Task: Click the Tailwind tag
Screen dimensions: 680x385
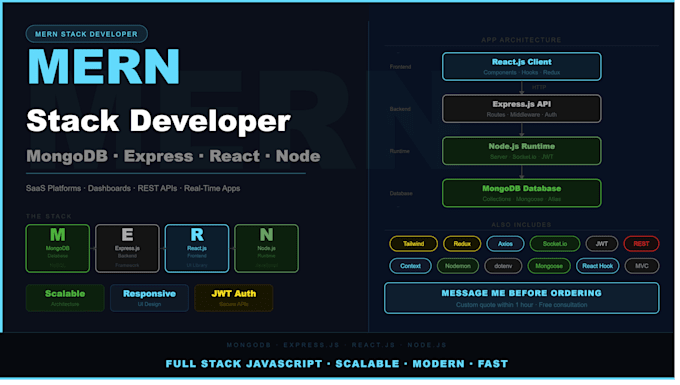Action: pyautogui.click(x=413, y=244)
